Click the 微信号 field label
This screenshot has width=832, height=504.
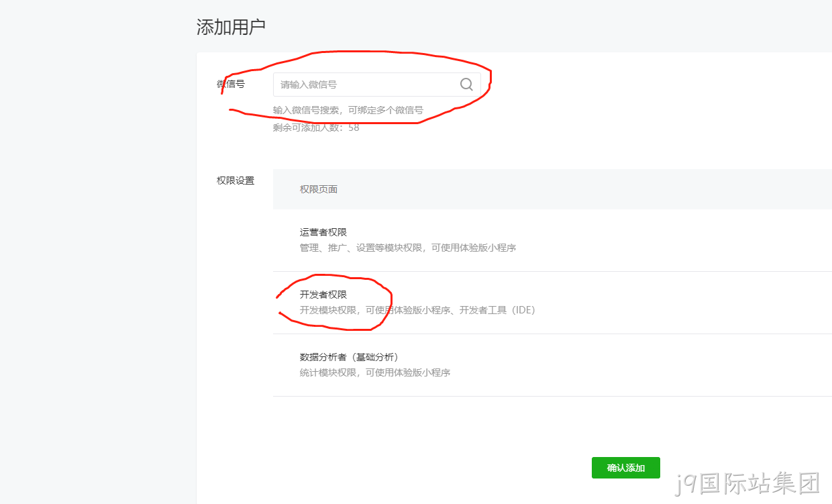tap(231, 84)
